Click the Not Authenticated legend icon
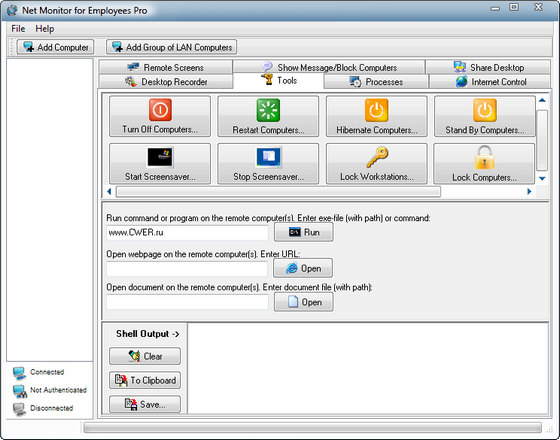This screenshot has width=560, height=440. 20,391
